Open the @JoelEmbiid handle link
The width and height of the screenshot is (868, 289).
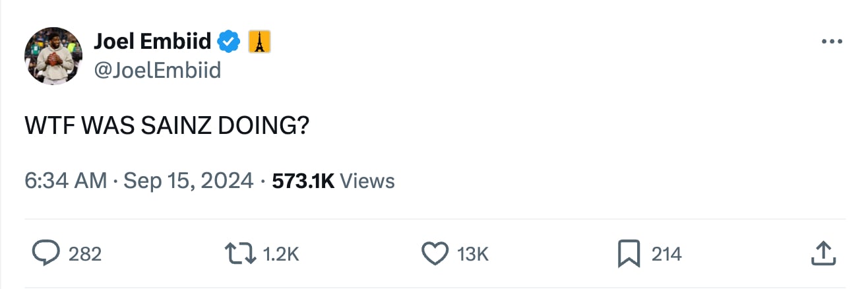pos(158,69)
